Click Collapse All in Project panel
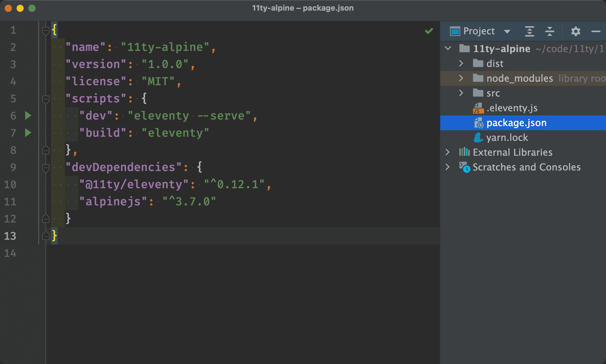 [549, 31]
